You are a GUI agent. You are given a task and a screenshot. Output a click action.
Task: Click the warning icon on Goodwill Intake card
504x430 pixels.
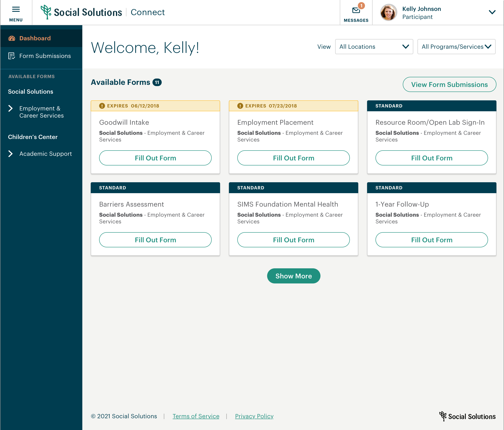(102, 106)
